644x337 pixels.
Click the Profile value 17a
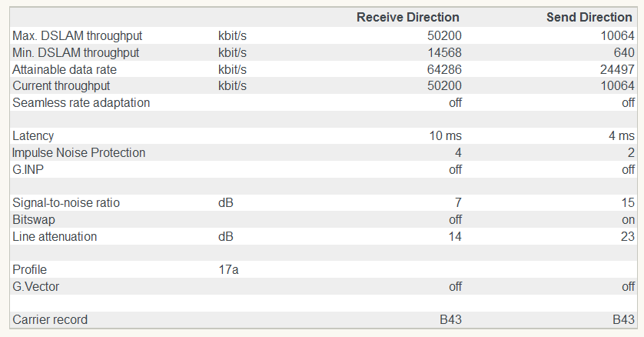pos(228,270)
